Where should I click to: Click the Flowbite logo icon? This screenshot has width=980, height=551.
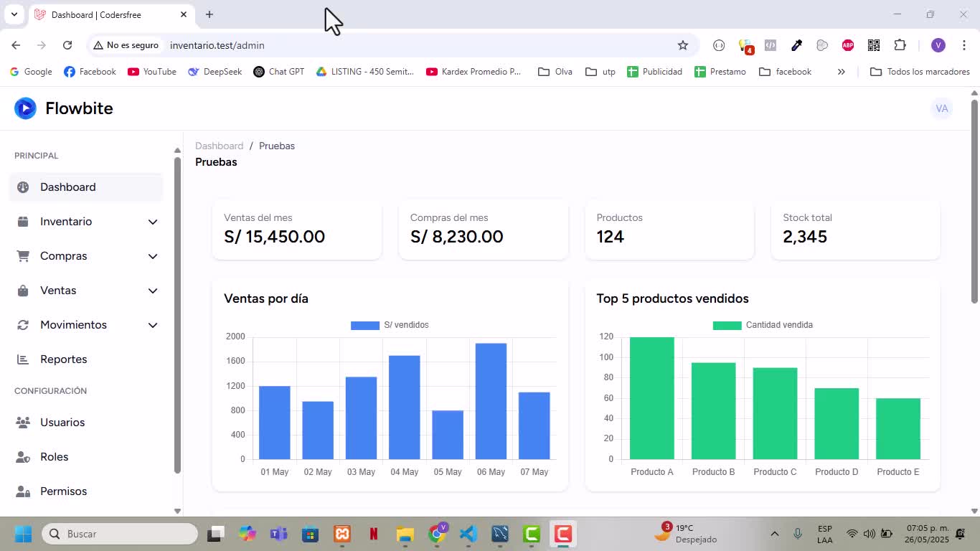[25, 108]
